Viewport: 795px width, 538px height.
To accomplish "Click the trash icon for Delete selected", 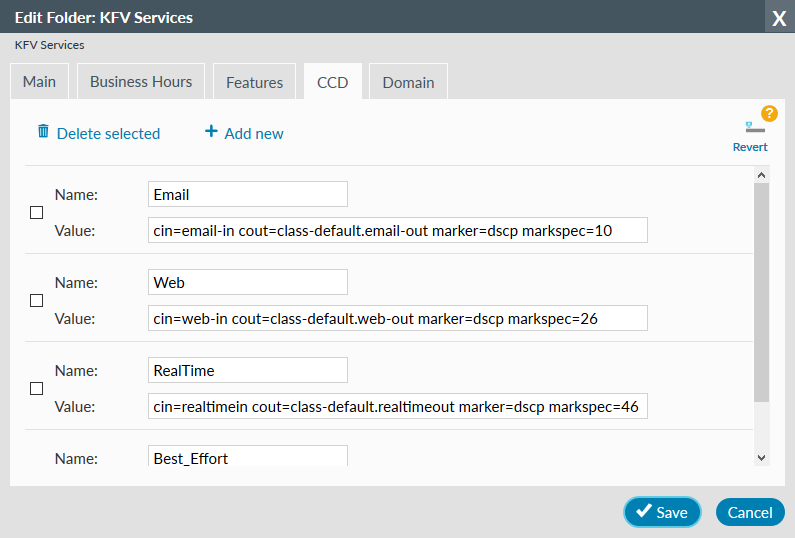I will 43,132.
